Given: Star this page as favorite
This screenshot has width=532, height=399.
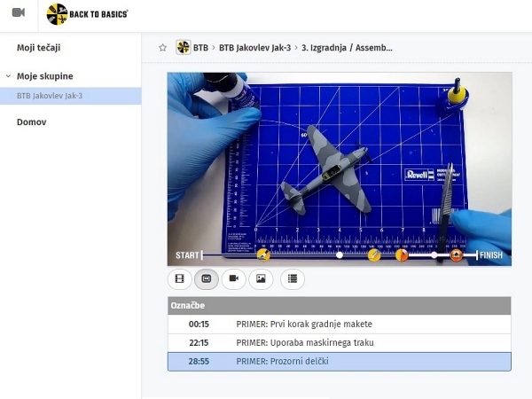Looking at the screenshot, I should (162, 48).
